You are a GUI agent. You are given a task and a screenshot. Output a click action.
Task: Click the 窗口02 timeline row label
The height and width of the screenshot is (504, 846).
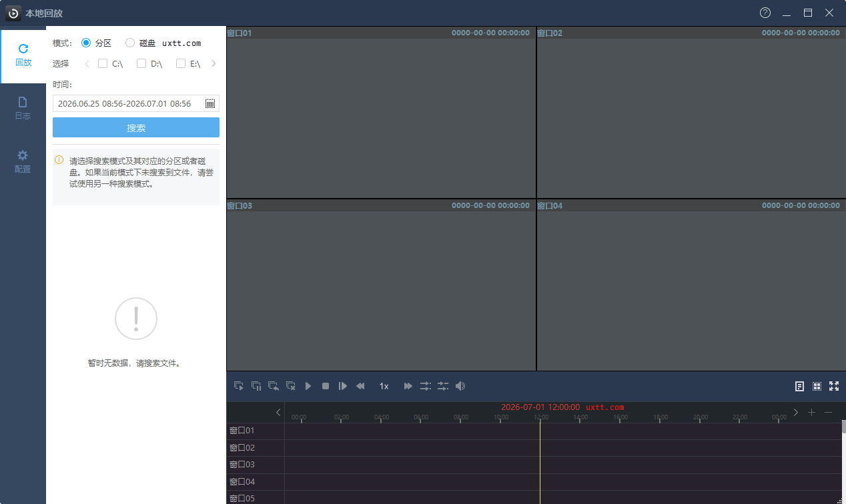point(242,448)
